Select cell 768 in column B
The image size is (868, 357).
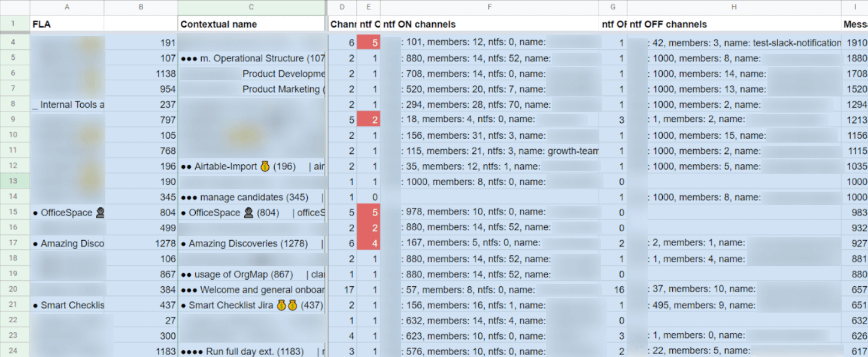[x=141, y=151]
